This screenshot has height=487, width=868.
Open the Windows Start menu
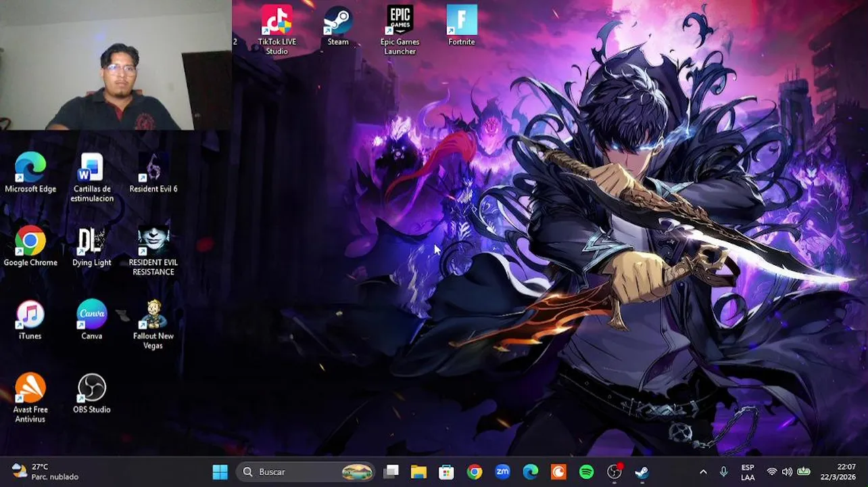click(x=220, y=471)
